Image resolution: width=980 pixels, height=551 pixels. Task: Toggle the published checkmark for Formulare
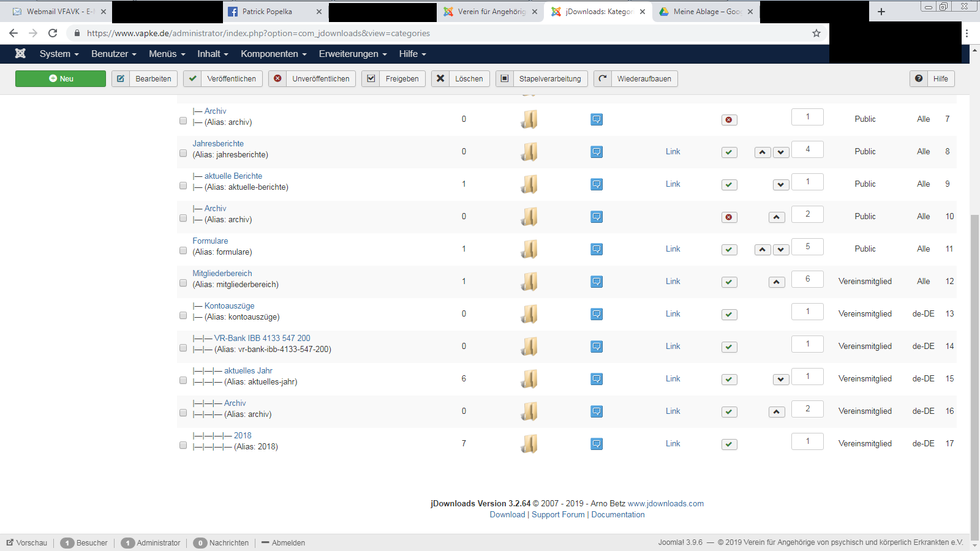[729, 250]
